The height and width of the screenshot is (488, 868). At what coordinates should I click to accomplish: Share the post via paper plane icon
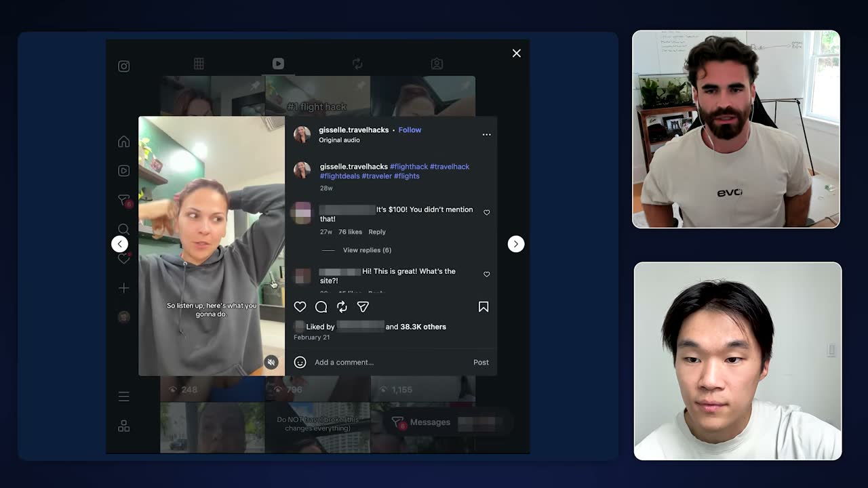tap(363, 307)
